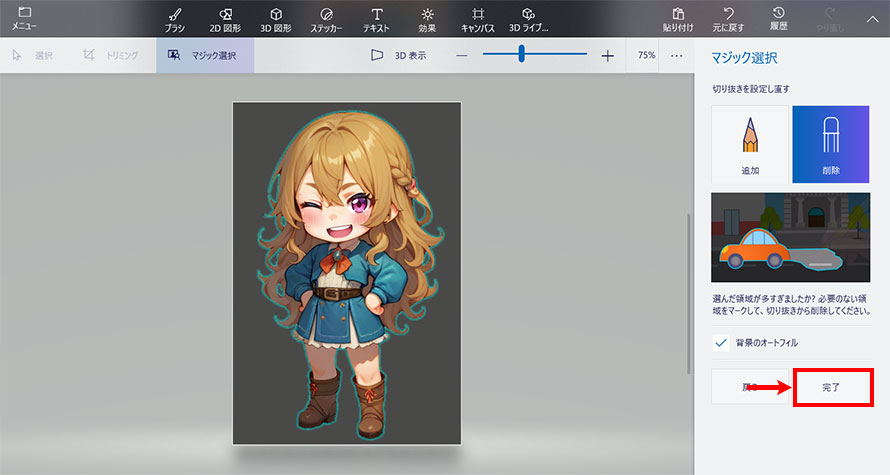This screenshot has width=890, height=475.
Task: Select the 追加 add pencil tool
Action: (750, 144)
